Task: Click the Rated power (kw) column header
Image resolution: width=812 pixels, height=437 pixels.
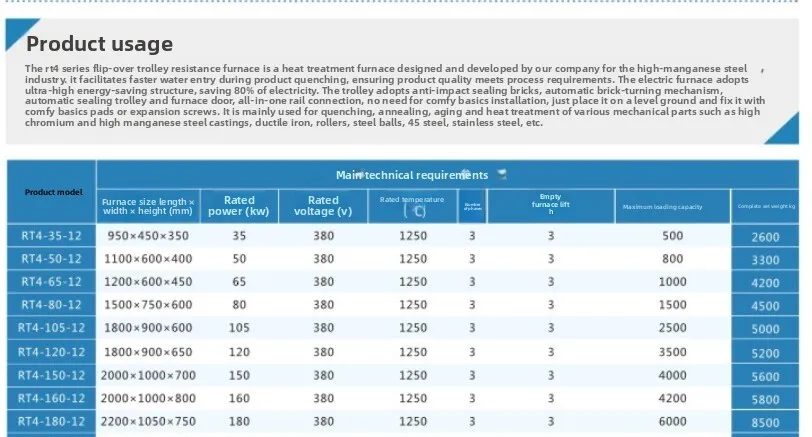Action: 239,206
